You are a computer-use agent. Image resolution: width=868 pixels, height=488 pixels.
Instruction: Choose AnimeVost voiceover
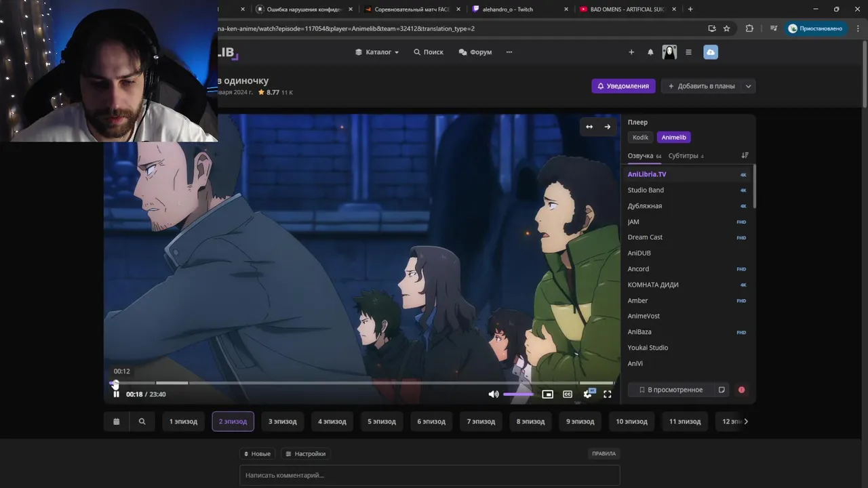click(x=687, y=316)
